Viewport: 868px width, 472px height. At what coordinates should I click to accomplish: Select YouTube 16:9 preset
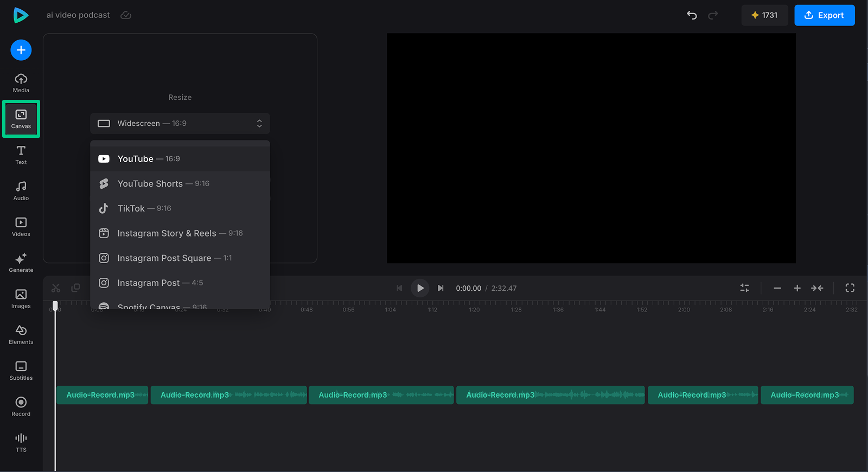point(180,159)
